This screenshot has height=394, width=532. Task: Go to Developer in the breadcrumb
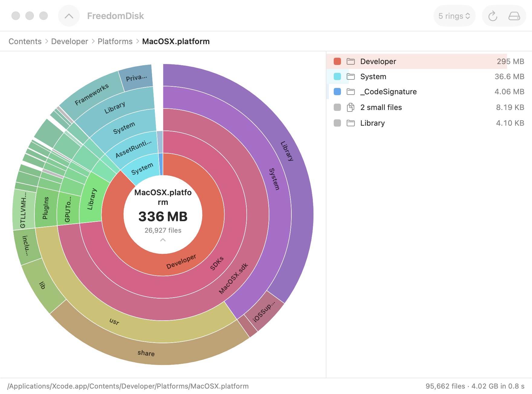pyautogui.click(x=70, y=41)
